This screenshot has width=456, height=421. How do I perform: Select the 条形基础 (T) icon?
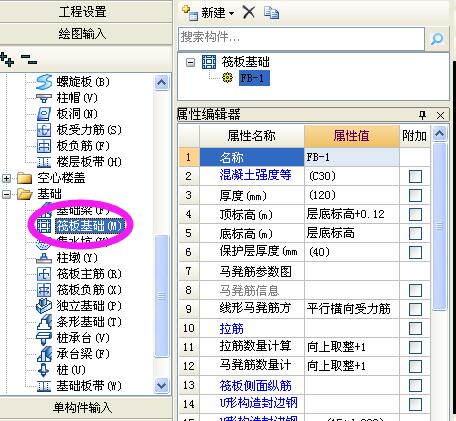pos(44,322)
